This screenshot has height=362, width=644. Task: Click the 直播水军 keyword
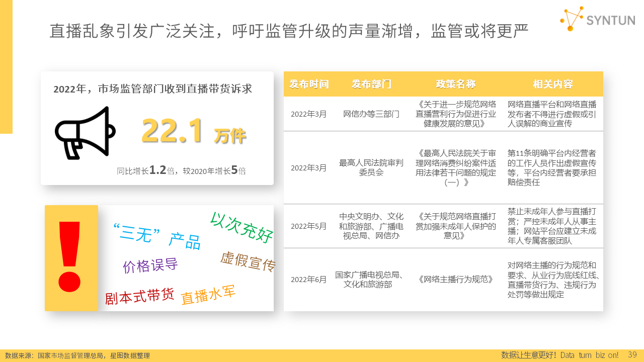click(x=208, y=295)
